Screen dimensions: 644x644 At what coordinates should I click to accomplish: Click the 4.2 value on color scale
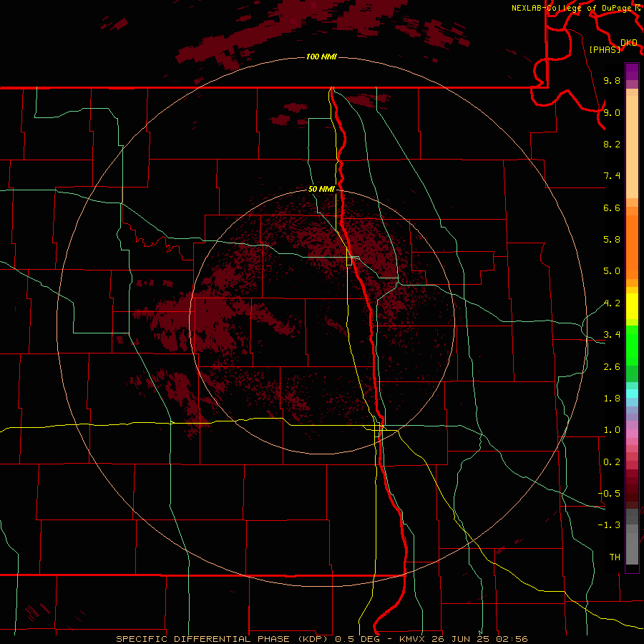click(x=612, y=303)
